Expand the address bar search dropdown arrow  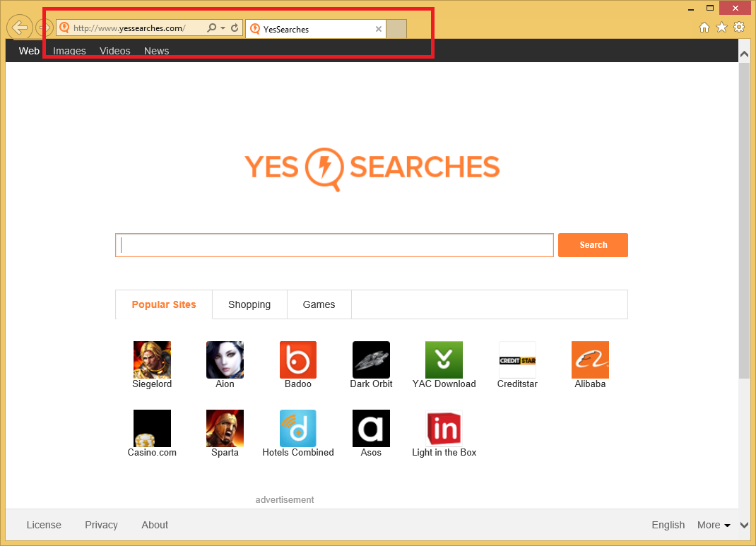[x=223, y=28]
